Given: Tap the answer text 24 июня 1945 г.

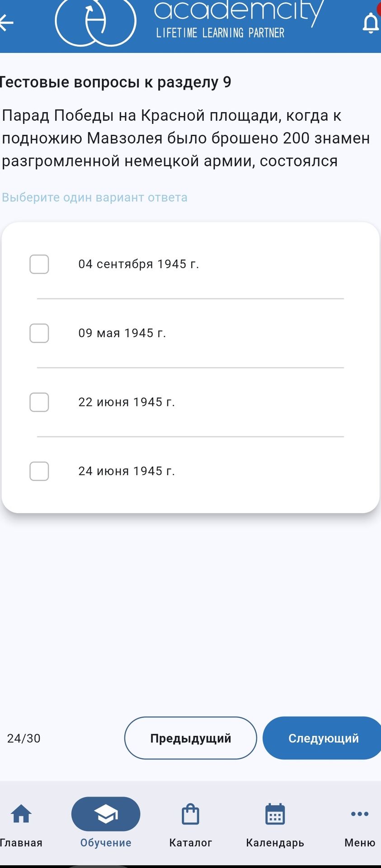Looking at the screenshot, I should click(127, 471).
